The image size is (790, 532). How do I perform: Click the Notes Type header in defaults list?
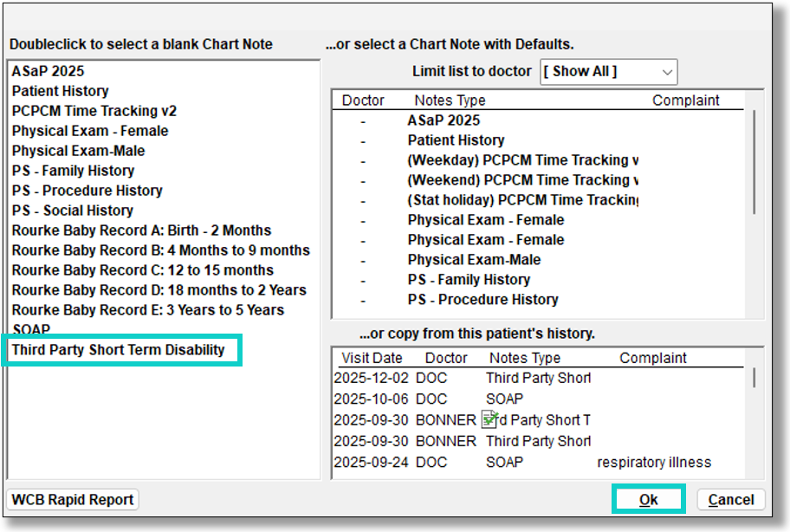click(x=450, y=101)
